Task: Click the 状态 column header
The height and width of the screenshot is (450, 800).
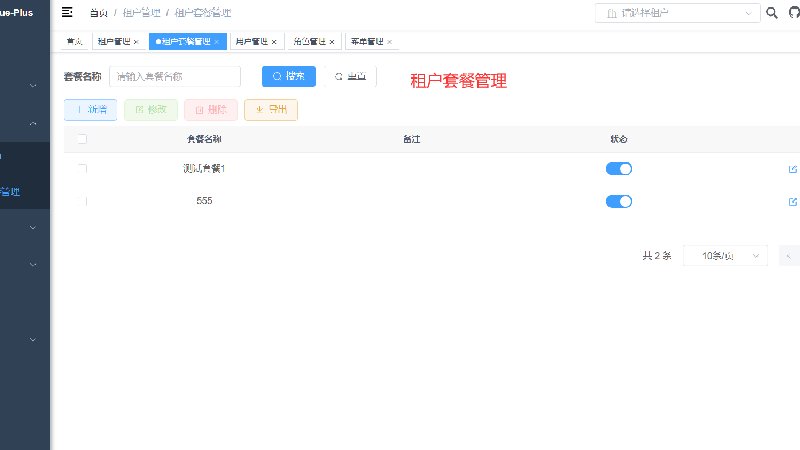Action: pyautogui.click(x=619, y=139)
